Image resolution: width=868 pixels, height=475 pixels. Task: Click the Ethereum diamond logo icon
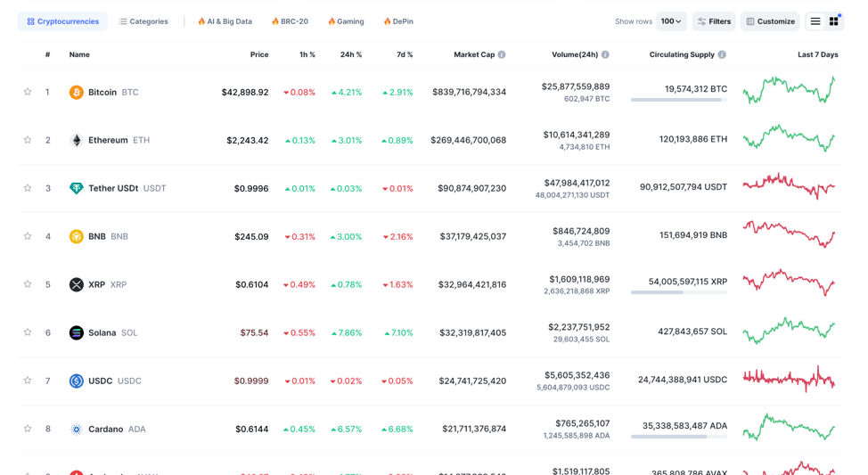(x=77, y=141)
